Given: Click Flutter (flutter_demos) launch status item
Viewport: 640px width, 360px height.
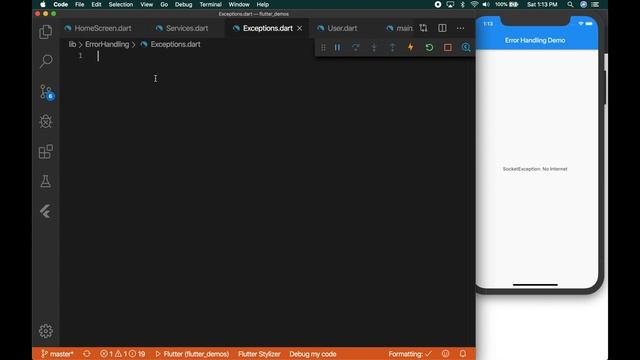Looking at the screenshot, I should click(192, 354).
